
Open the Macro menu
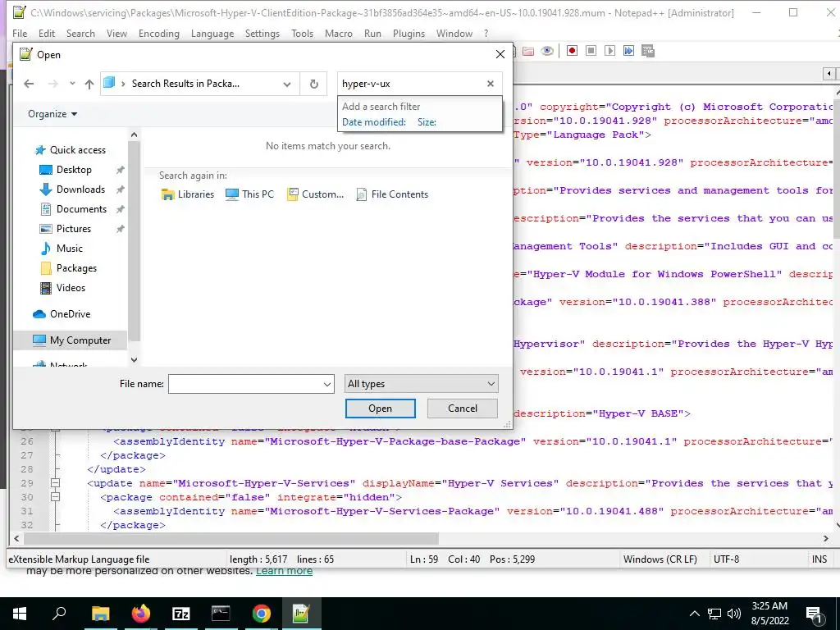click(x=339, y=33)
